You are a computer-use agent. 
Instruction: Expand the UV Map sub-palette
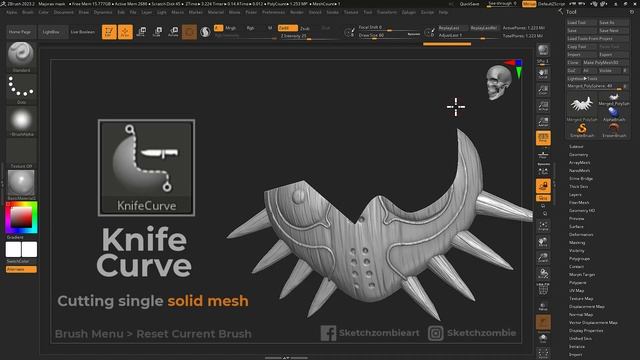pyautogui.click(x=576, y=291)
